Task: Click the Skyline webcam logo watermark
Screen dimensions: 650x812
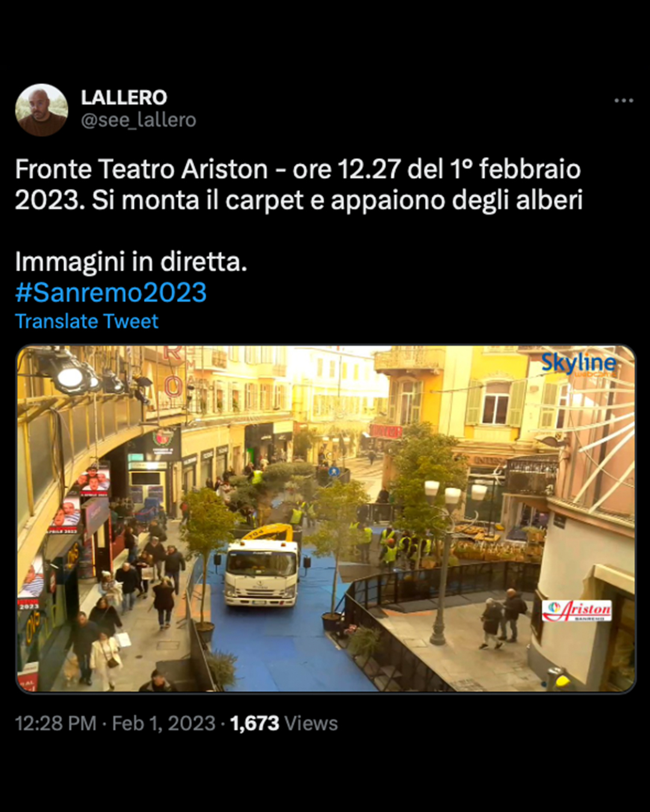Action: click(x=578, y=363)
